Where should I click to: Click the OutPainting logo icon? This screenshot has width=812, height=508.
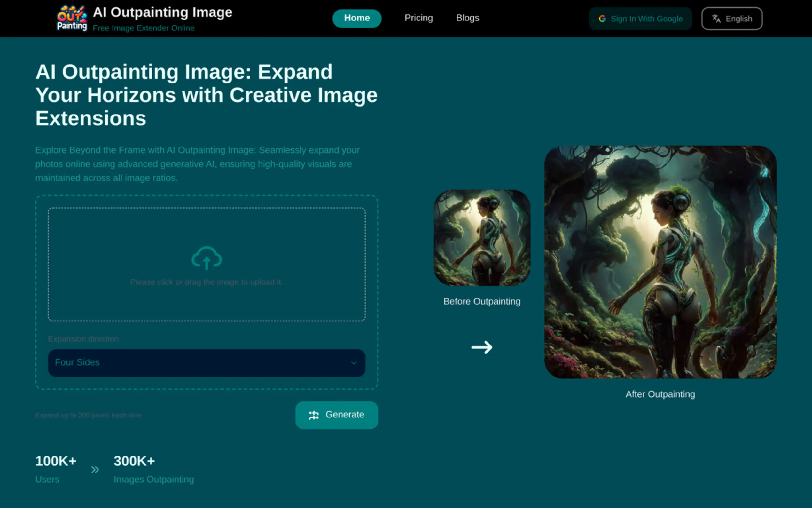tap(72, 19)
